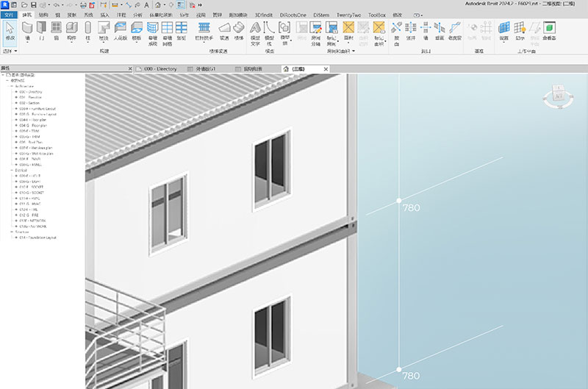The height and width of the screenshot is (389, 588).
Task: Open the File menu
Action: [x=8, y=14]
